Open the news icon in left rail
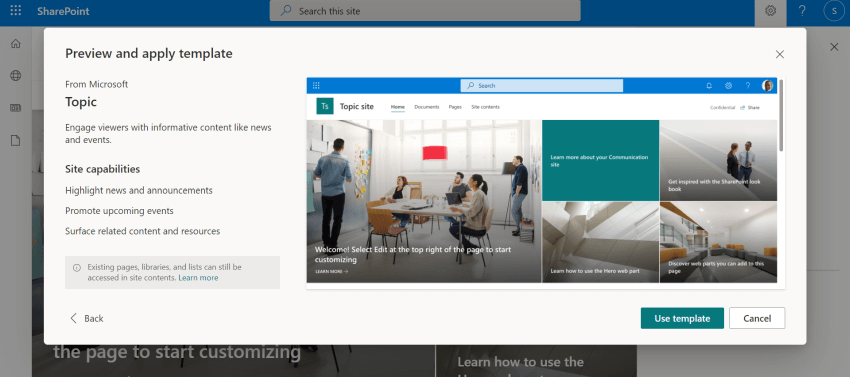The image size is (850, 377). 16,108
